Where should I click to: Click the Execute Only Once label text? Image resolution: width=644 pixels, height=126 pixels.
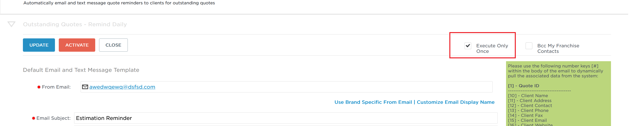click(492, 48)
